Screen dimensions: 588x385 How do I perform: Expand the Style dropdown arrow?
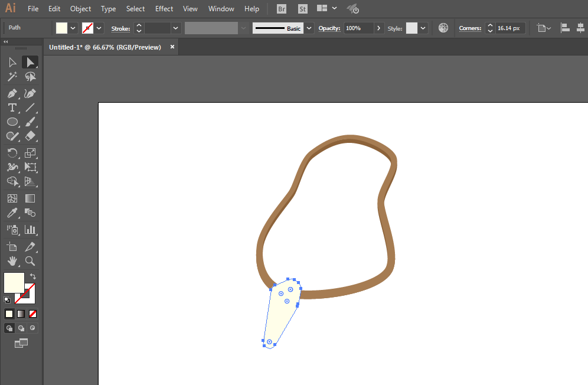423,28
